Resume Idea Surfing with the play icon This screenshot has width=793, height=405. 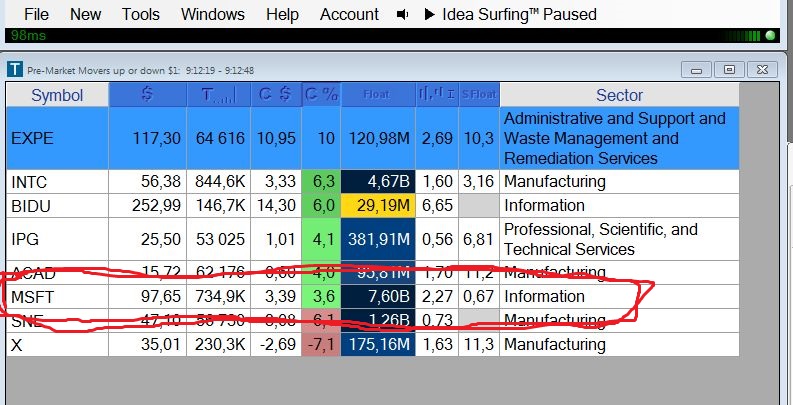[x=429, y=14]
